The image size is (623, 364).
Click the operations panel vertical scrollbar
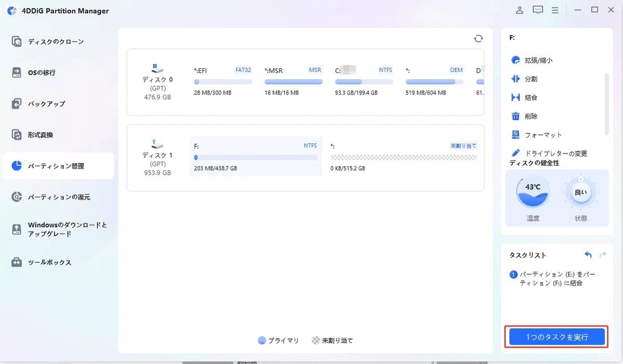pos(606,104)
